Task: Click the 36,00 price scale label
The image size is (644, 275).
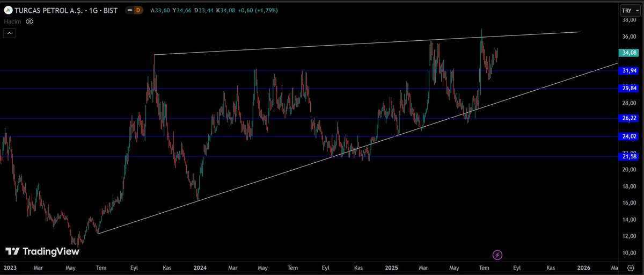Action: [x=629, y=37]
